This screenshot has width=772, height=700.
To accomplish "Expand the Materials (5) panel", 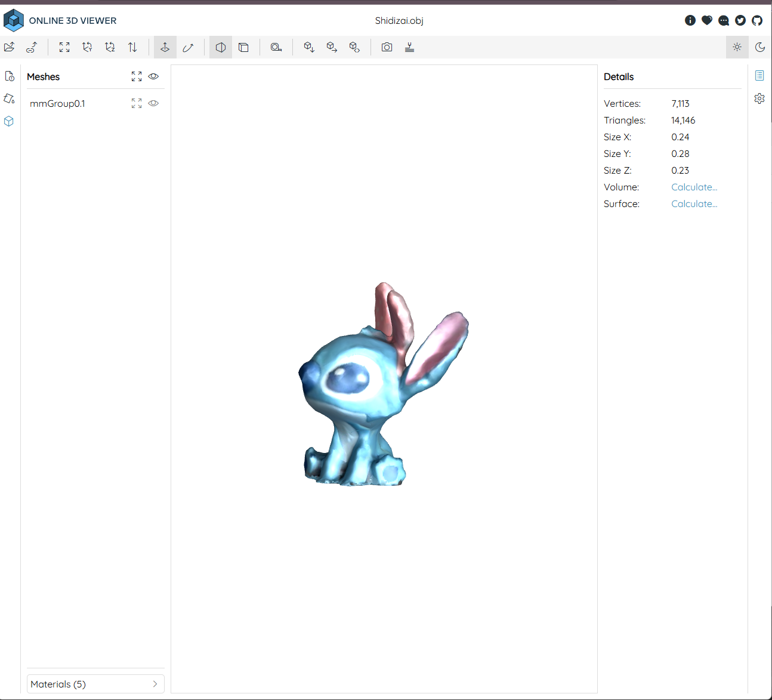I will [95, 684].
